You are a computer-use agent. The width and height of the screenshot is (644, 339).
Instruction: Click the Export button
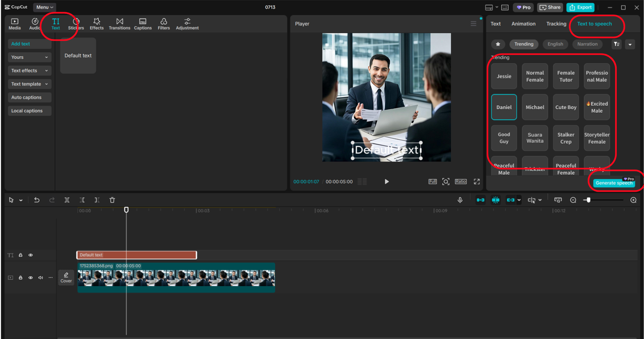click(580, 8)
